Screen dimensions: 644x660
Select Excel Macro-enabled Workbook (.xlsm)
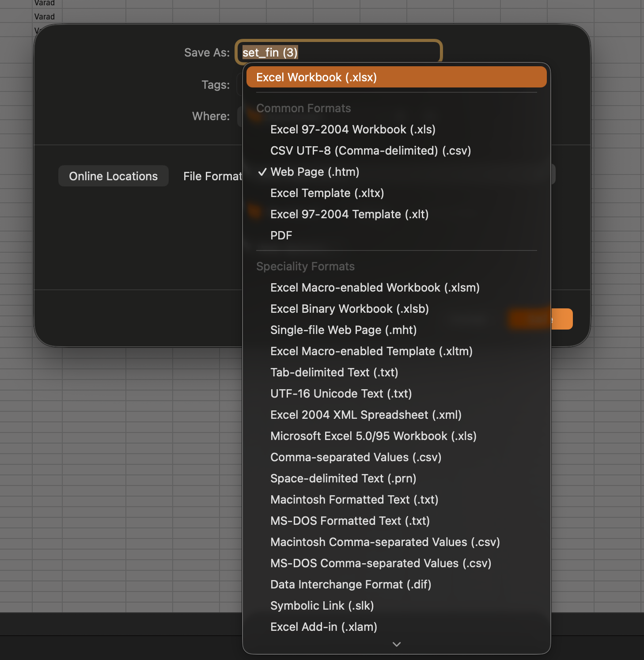tap(375, 288)
